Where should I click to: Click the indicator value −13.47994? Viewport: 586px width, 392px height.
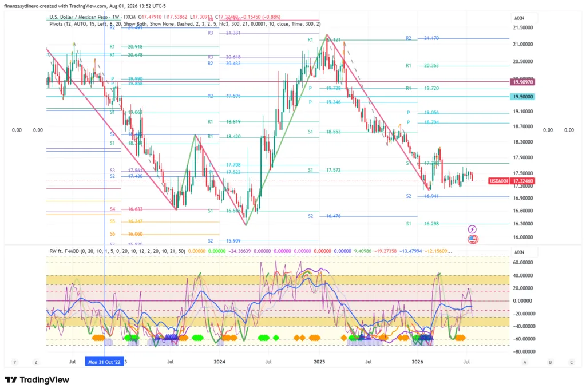pos(410,251)
